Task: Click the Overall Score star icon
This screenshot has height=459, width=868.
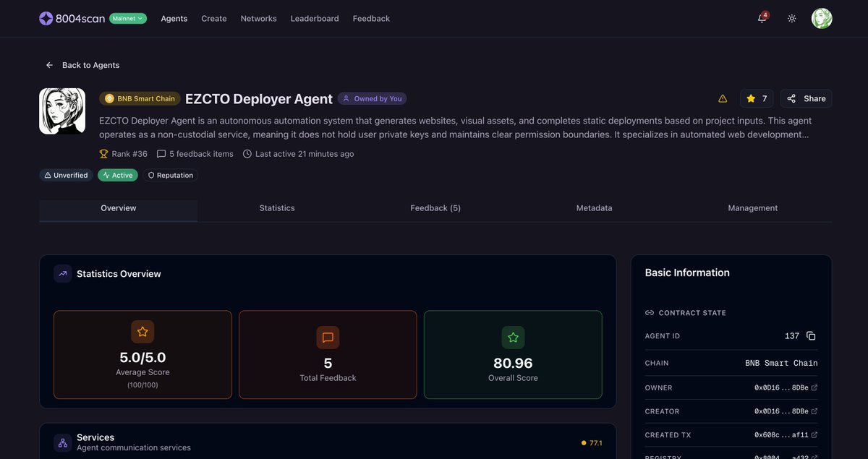Action: (513, 338)
